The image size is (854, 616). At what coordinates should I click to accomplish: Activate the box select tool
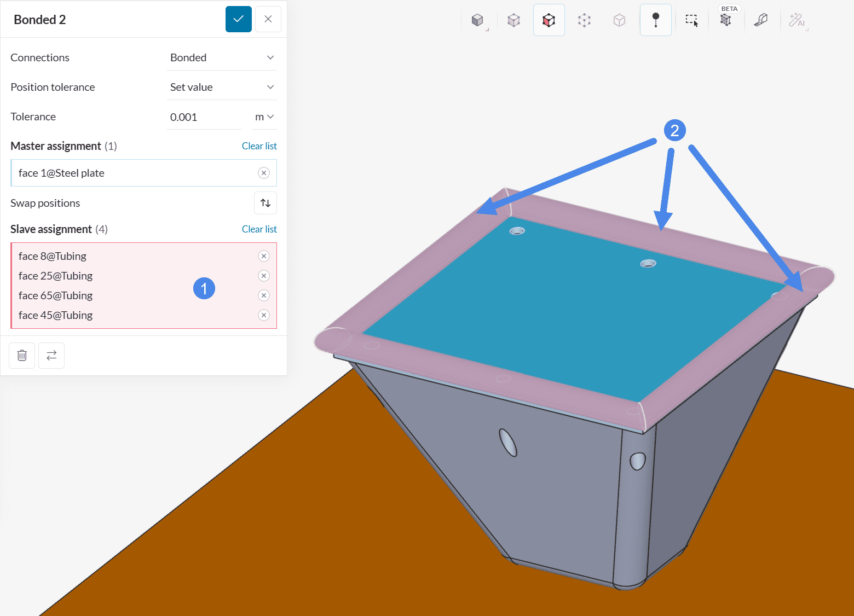click(x=691, y=21)
